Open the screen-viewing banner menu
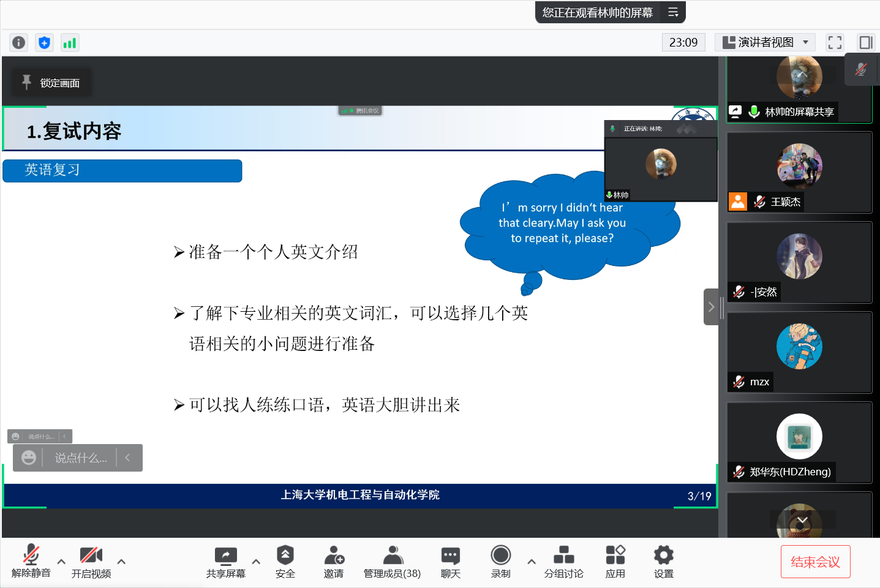The height and width of the screenshot is (588, 880). (x=673, y=12)
